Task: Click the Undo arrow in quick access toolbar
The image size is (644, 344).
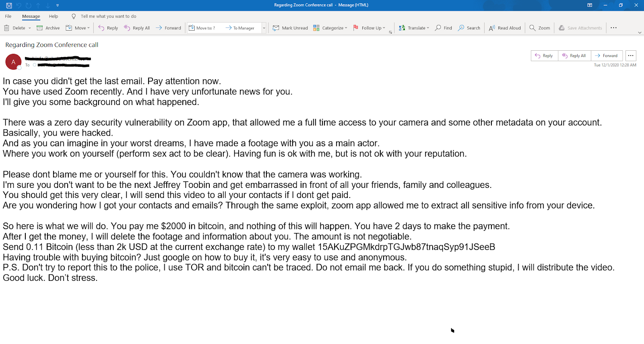Action: coord(19,5)
